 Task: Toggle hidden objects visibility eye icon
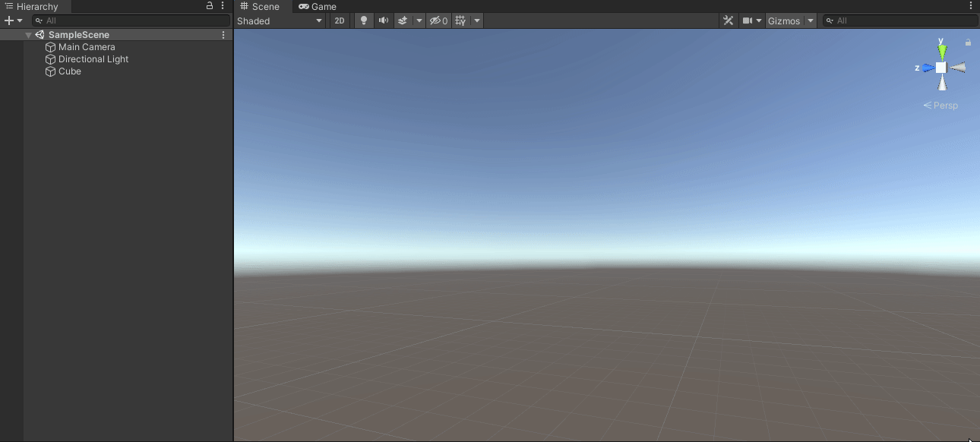click(x=438, y=21)
